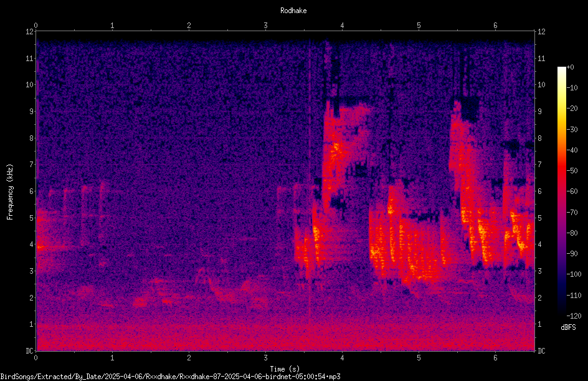588x381 pixels.
Task: Click the low-frequency noise band below 1 kHz
Action: click(285, 338)
